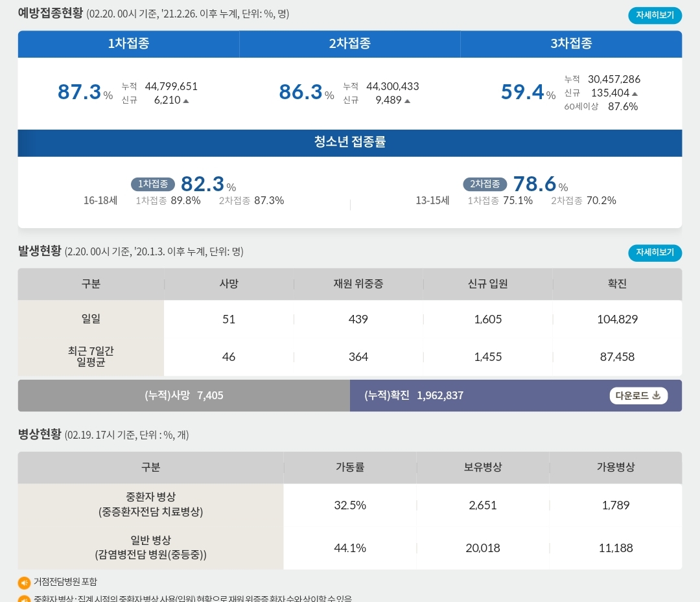Click the 확진 column header
The width and height of the screenshot is (700, 602).
pos(617,284)
